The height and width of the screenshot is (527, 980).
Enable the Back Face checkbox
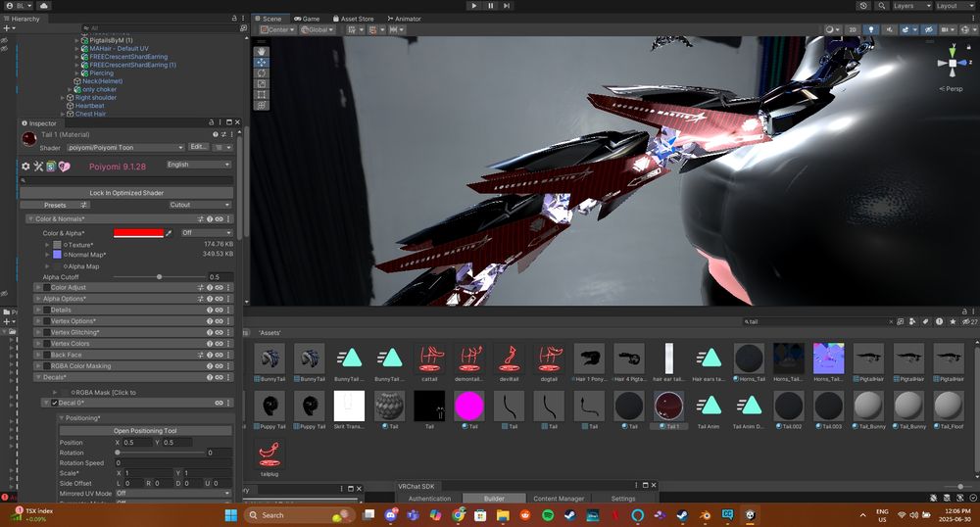pos(46,355)
